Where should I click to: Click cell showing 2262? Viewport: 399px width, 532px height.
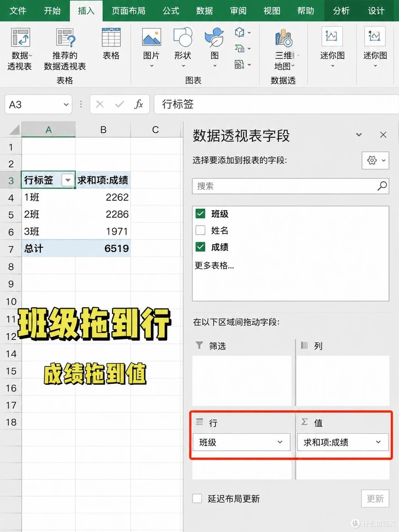pos(103,197)
